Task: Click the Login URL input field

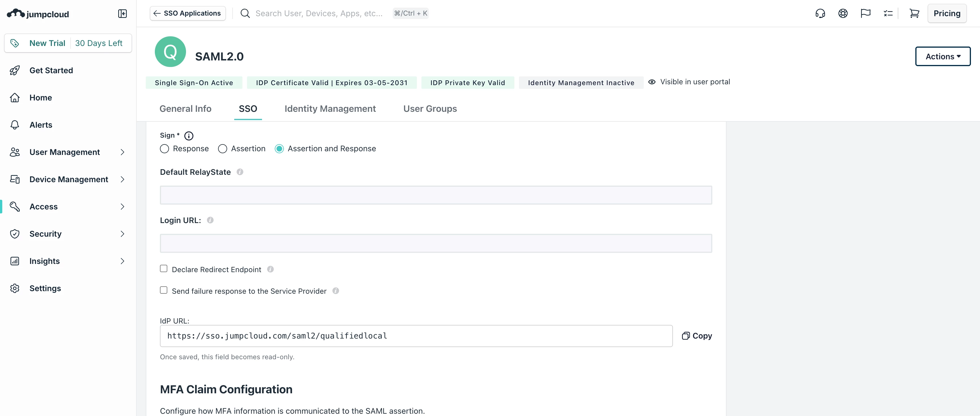Action: point(436,243)
